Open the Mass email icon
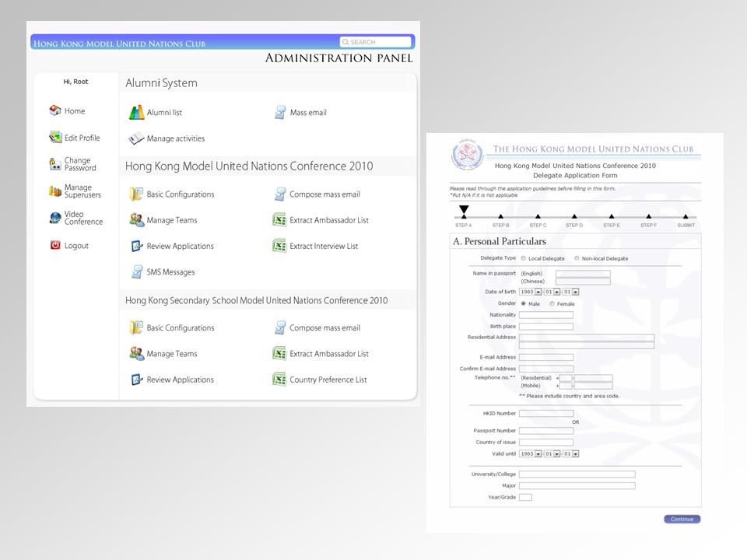The width and height of the screenshot is (747, 560). 280,113
